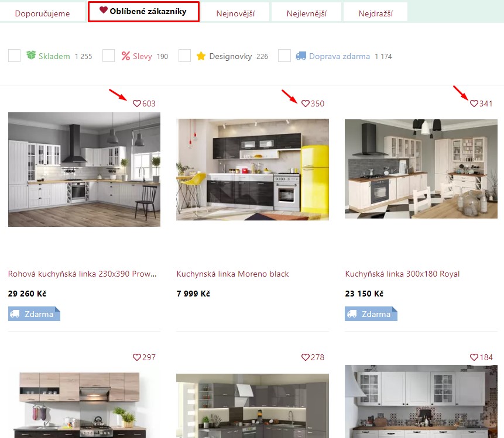Viewport: 504px width, 438px height.
Task: Favorite the Moreno black kitchen with 350 likes
Action: coord(306,104)
